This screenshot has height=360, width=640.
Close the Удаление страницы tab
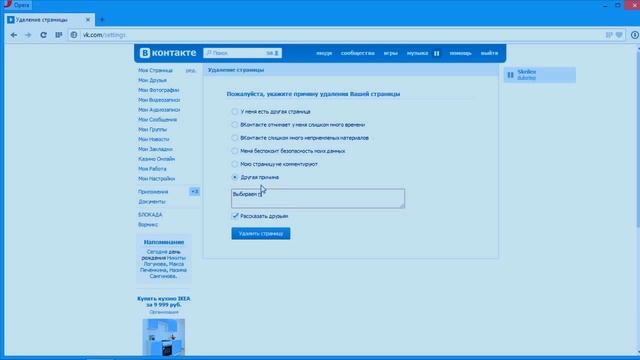click(x=88, y=20)
